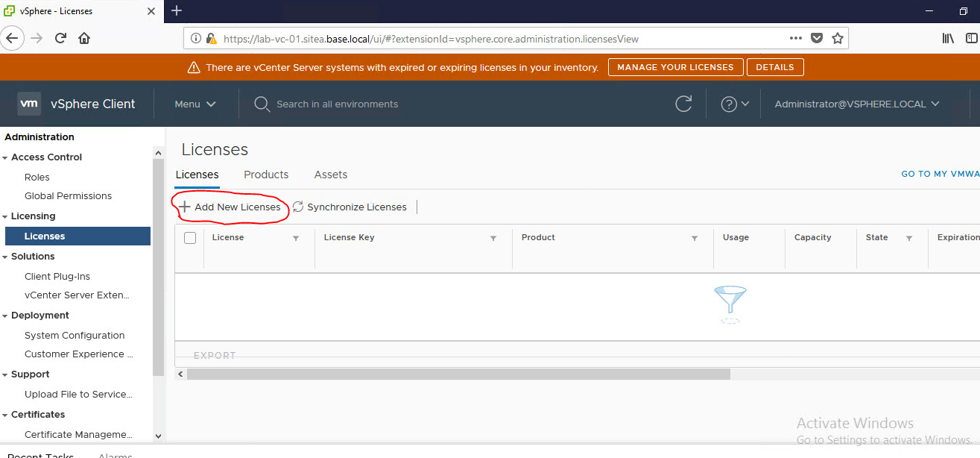This screenshot has height=458, width=980.
Task: Click Add New Licenses button
Action: 230,207
